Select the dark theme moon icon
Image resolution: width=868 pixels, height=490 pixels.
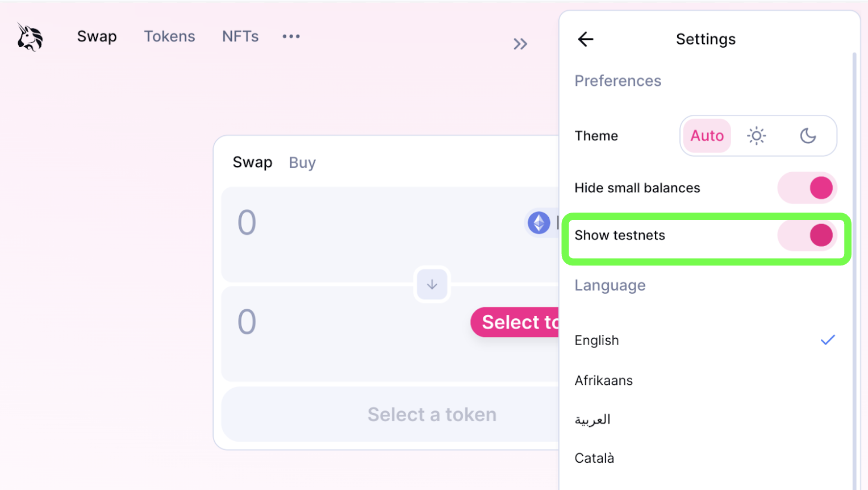pyautogui.click(x=808, y=136)
